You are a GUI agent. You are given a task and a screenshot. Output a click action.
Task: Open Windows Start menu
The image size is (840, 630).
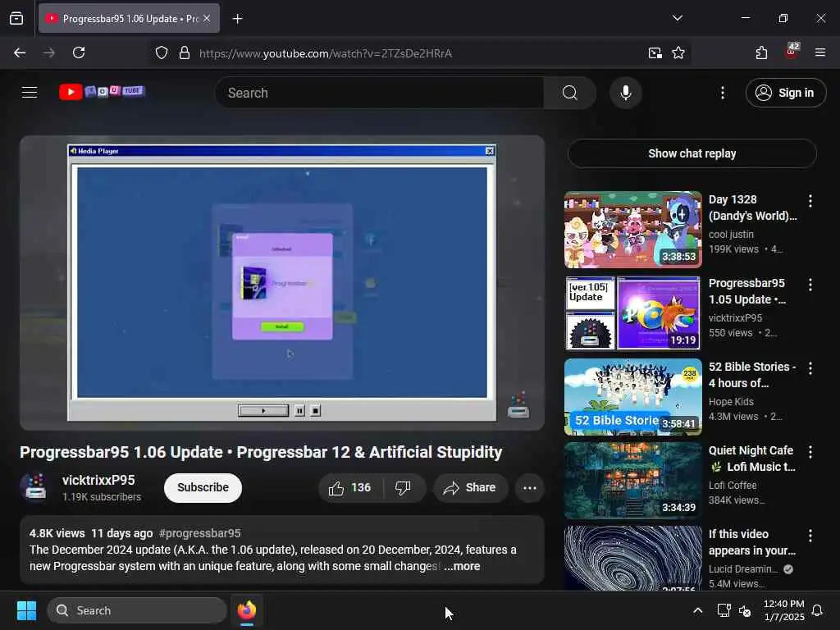coord(26,610)
